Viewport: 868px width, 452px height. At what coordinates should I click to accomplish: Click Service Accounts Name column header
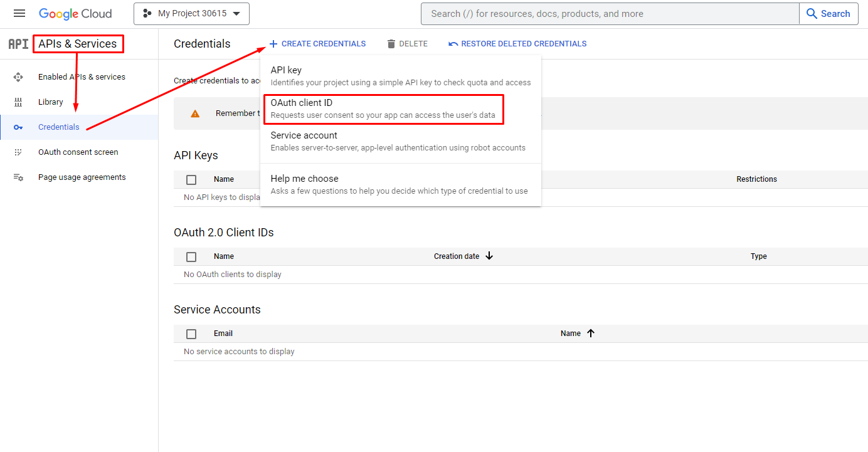point(571,334)
